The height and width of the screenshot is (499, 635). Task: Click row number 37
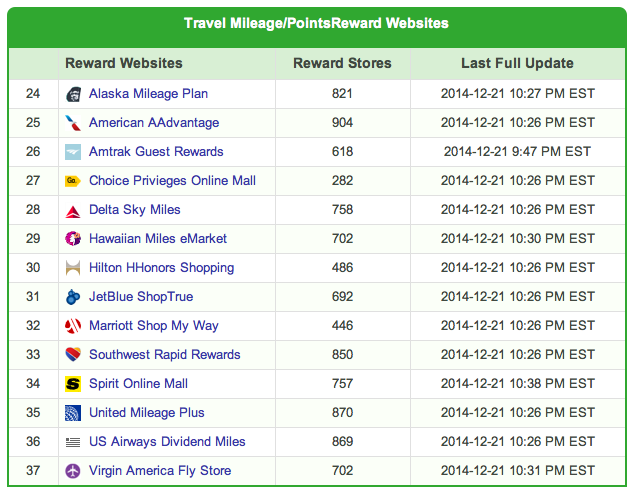(33, 471)
